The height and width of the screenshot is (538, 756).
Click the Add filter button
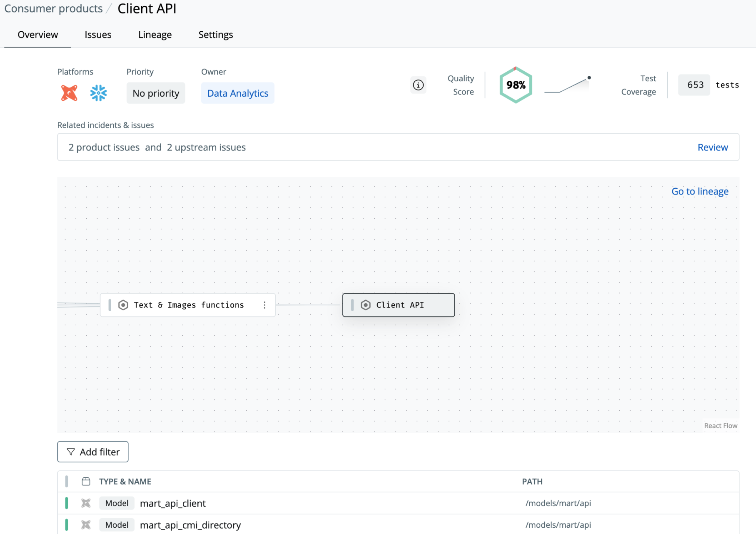tap(93, 452)
